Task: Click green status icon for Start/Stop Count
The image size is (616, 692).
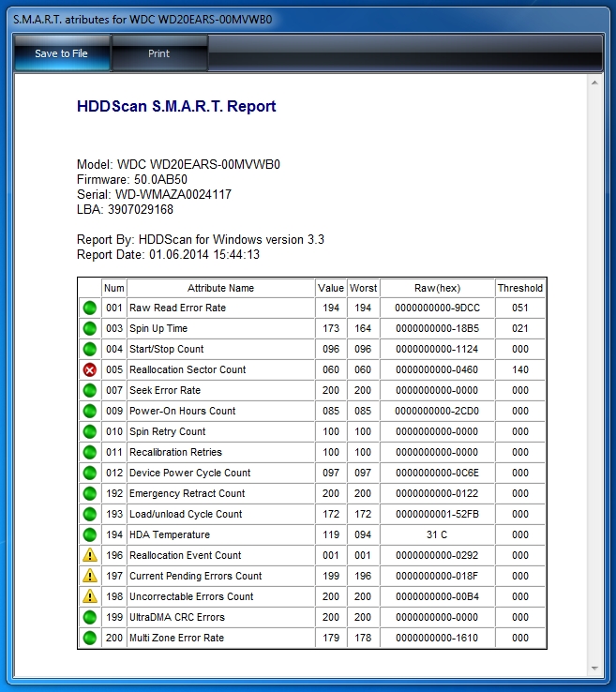Action: (x=90, y=349)
